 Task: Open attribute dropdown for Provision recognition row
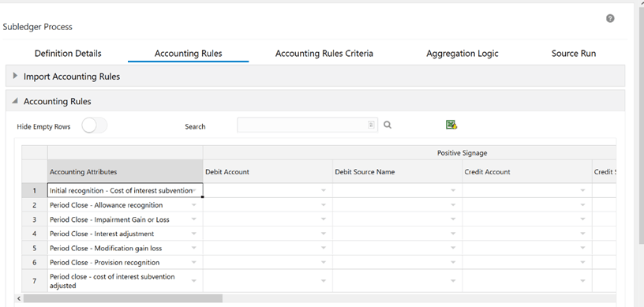point(194,263)
